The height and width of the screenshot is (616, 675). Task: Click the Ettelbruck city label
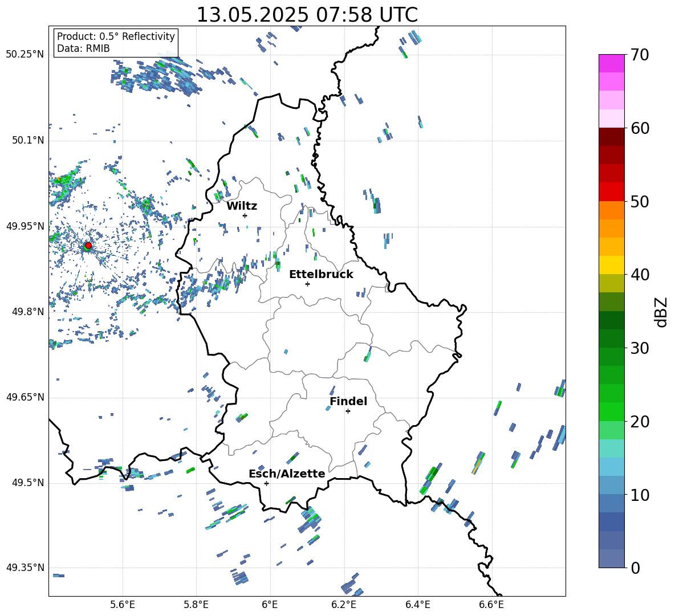point(321,275)
